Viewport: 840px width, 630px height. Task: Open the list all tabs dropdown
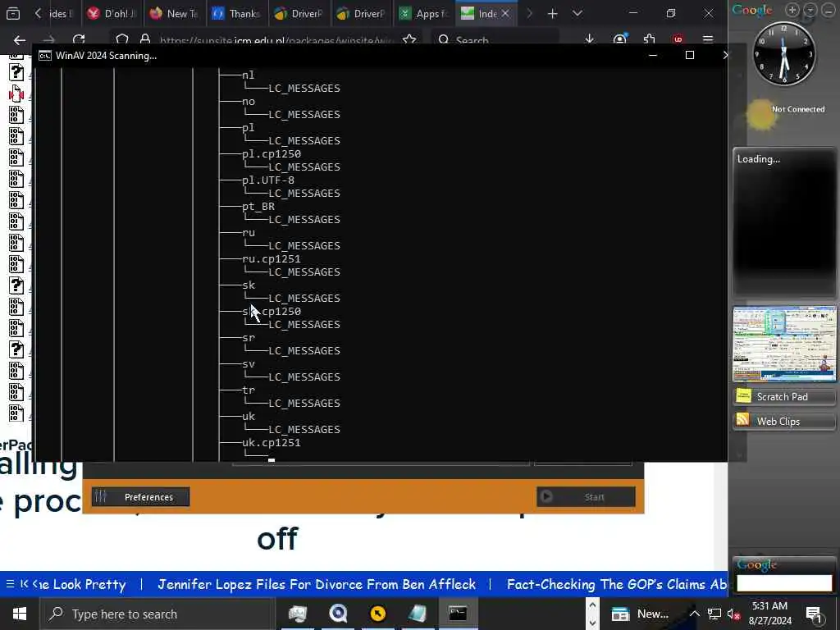(x=577, y=13)
